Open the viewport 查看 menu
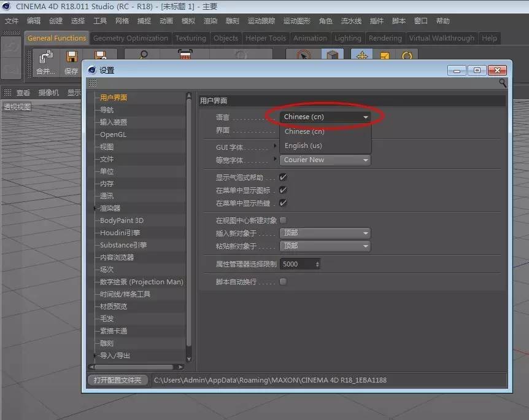 click(23, 93)
